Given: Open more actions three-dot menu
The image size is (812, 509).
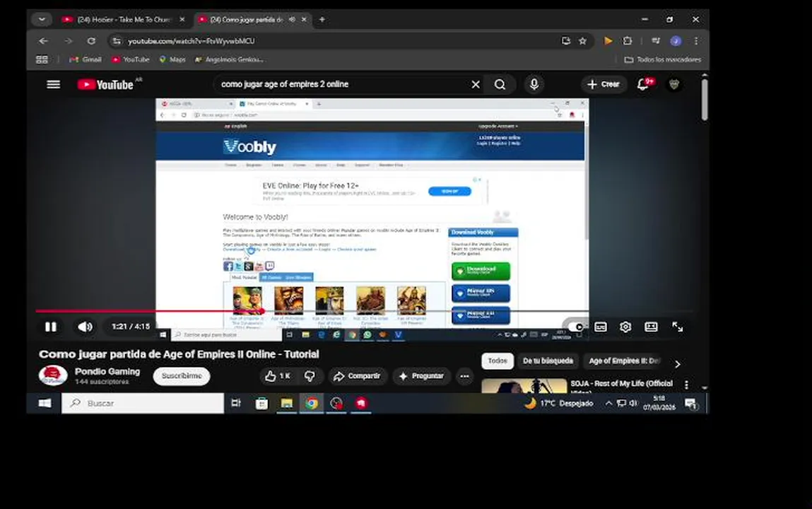Looking at the screenshot, I should click(464, 376).
